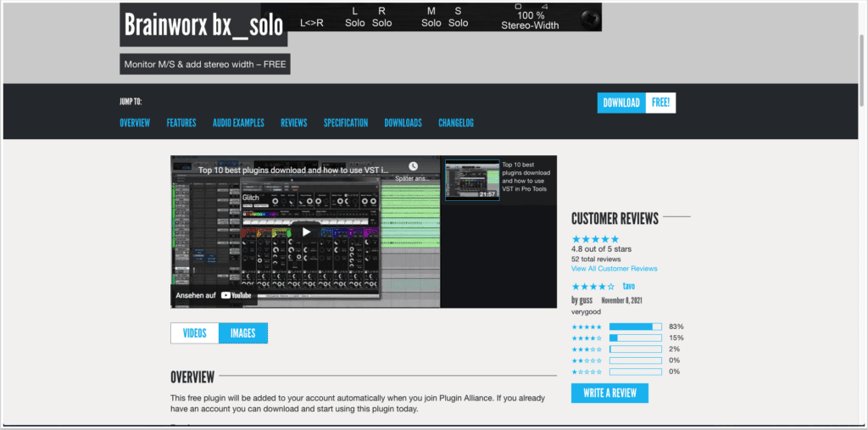
Task: Filter by 1-star rating row stars
Action: 587,371
